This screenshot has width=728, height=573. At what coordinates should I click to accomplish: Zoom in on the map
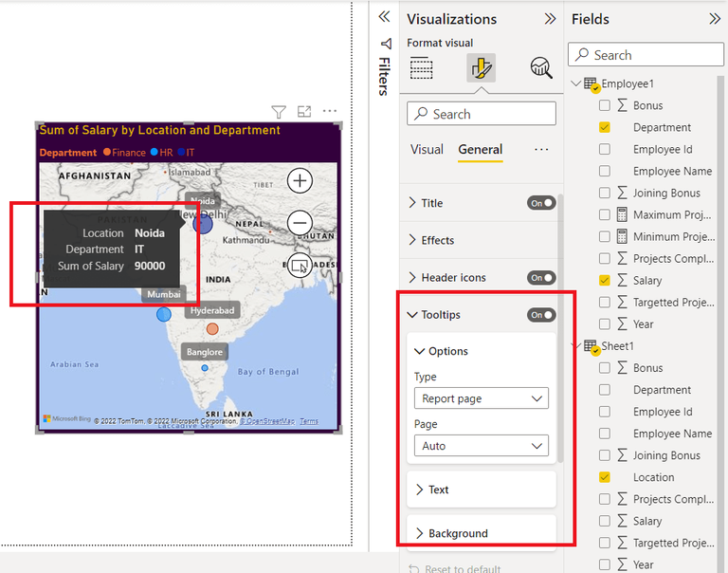tap(300, 181)
